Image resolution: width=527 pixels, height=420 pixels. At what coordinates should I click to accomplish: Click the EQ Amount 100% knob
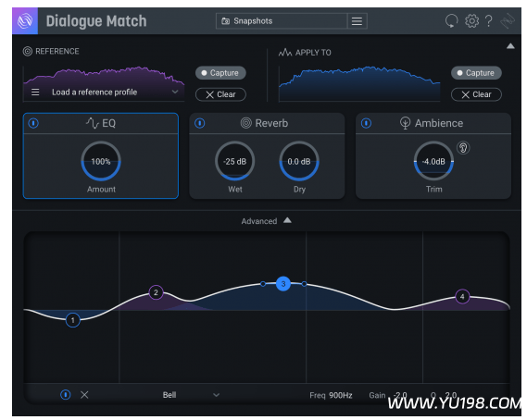(x=101, y=162)
